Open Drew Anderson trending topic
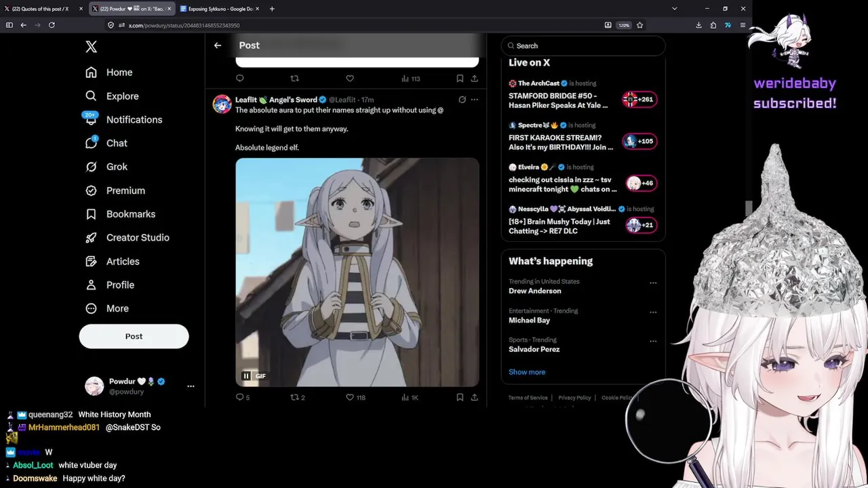Image resolution: width=868 pixels, height=488 pixels. (x=535, y=291)
